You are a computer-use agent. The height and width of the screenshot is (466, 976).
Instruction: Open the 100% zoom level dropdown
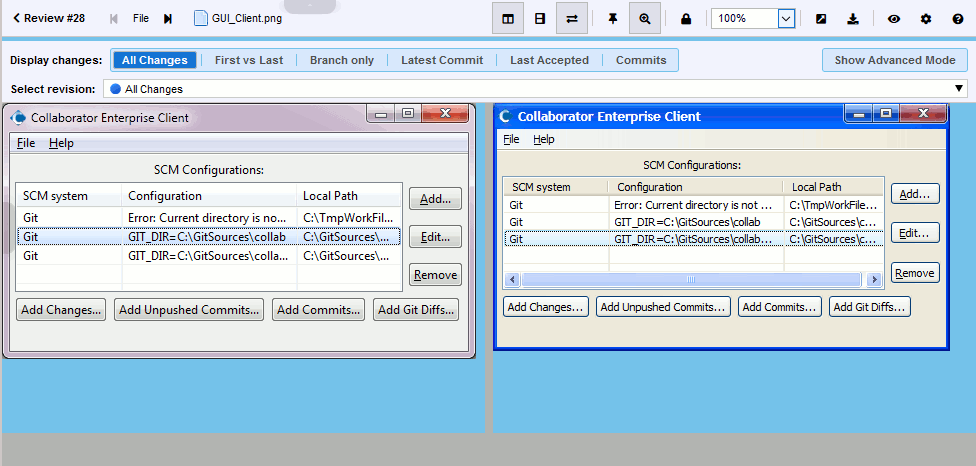(x=786, y=18)
